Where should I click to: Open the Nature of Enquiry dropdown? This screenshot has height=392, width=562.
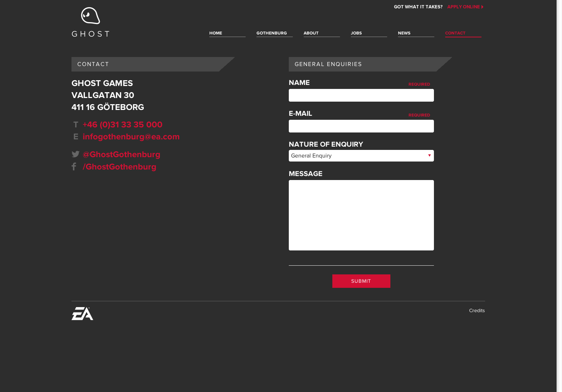[361, 156]
